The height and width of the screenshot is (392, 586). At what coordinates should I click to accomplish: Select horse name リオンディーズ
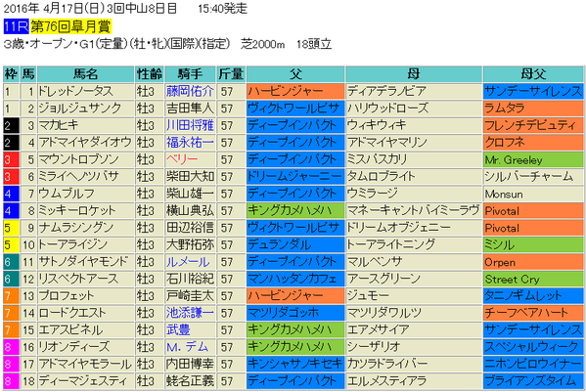pyautogui.click(x=74, y=347)
